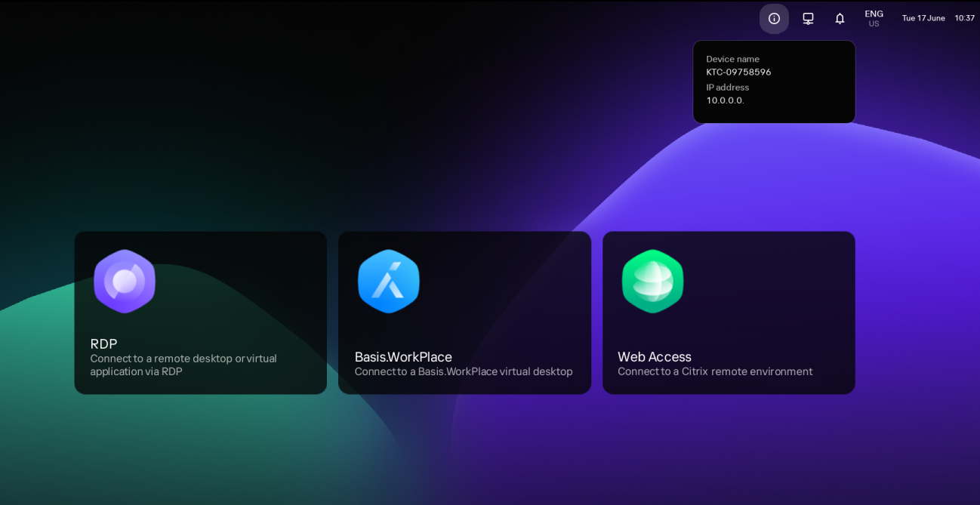Click the 'IP address' label in popup
Screen dimensions: 980x505
(x=727, y=88)
